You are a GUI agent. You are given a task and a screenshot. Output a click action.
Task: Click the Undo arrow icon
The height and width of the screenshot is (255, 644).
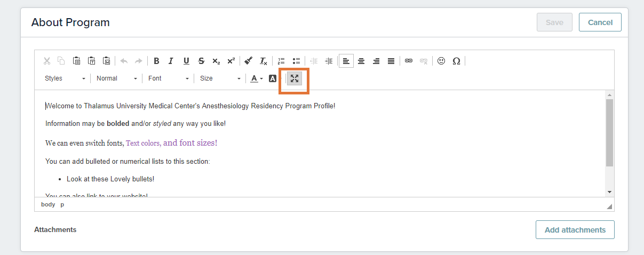point(124,61)
